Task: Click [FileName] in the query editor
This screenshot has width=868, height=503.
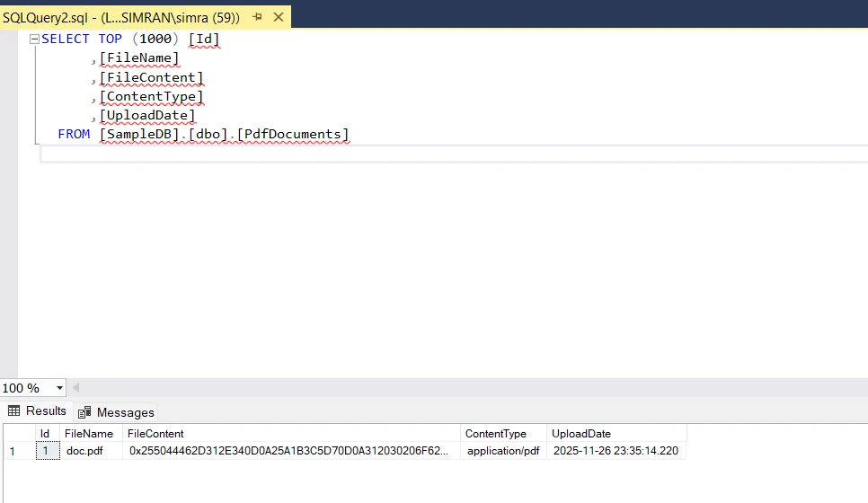Action: click(x=139, y=58)
